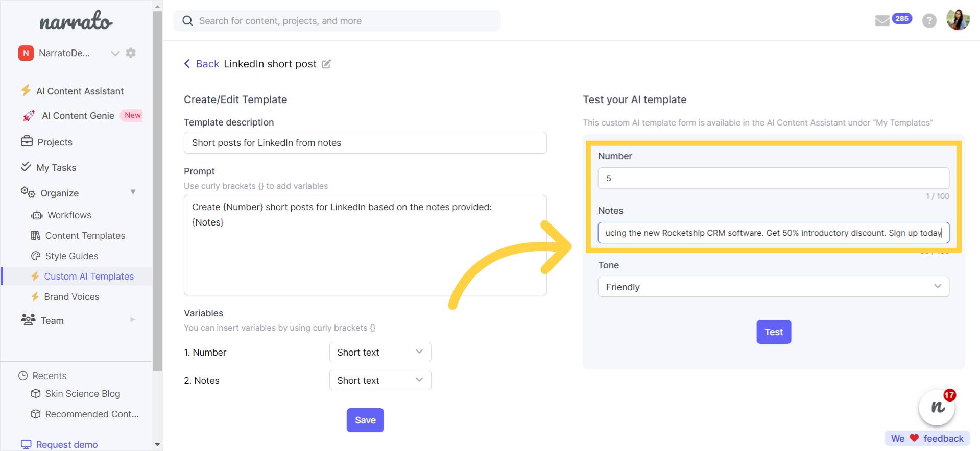Collapse the Organize section arrow
The width and height of the screenshot is (980, 451).
click(x=133, y=192)
